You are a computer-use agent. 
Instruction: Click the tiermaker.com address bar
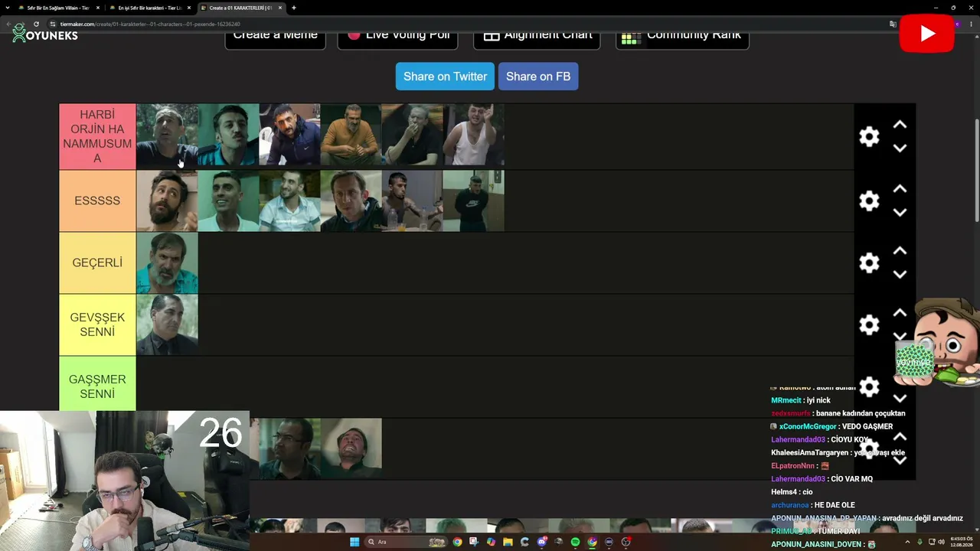pyautogui.click(x=459, y=24)
